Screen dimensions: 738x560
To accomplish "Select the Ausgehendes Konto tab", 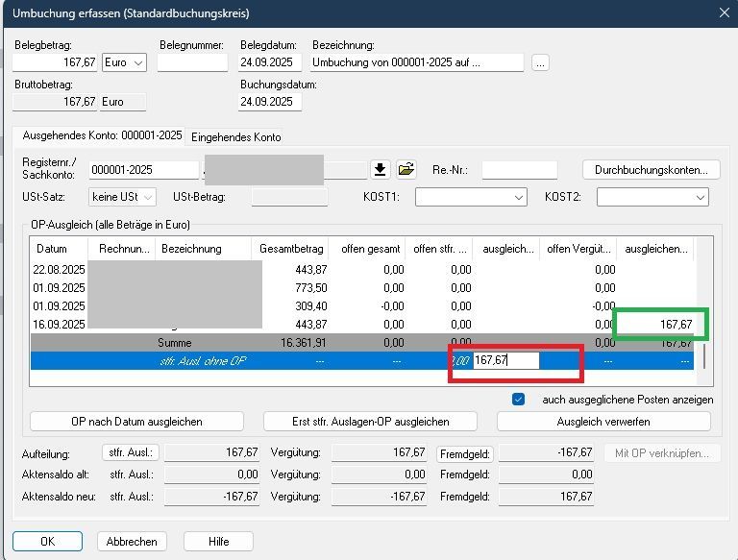I will pos(101,137).
